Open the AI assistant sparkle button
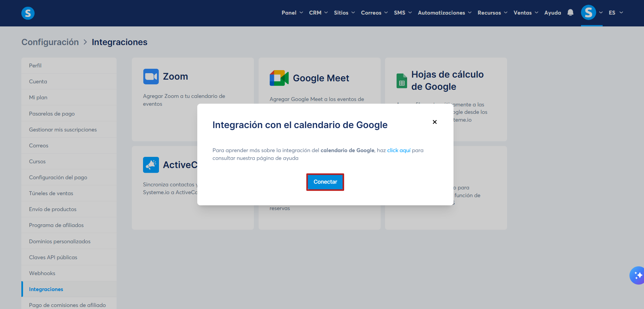The width and height of the screenshot is (644, 309). click(637, 275)
